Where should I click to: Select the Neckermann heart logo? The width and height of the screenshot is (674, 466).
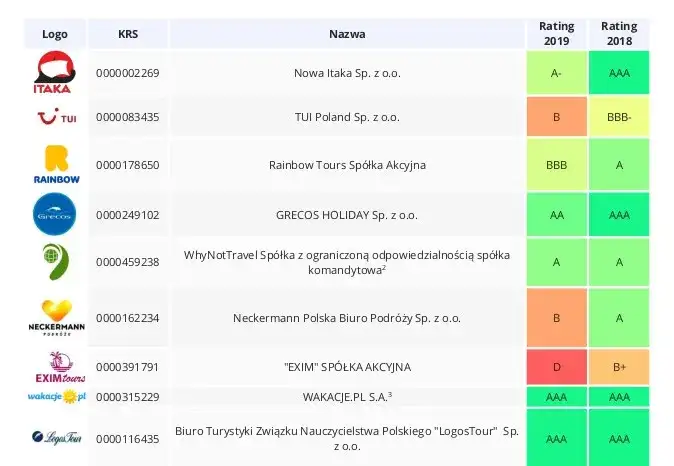(x=54, y=318)
